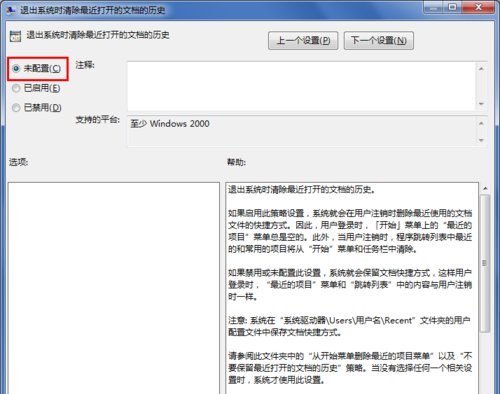Click the supported platform scroll down arrow
500x394 pixels.
click(x=481, y=140)
